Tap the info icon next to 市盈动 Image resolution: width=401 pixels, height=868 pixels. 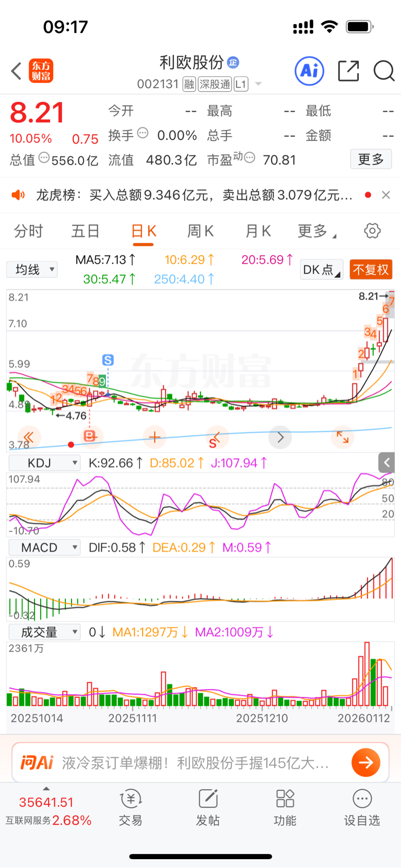click(x=250, y=158)
